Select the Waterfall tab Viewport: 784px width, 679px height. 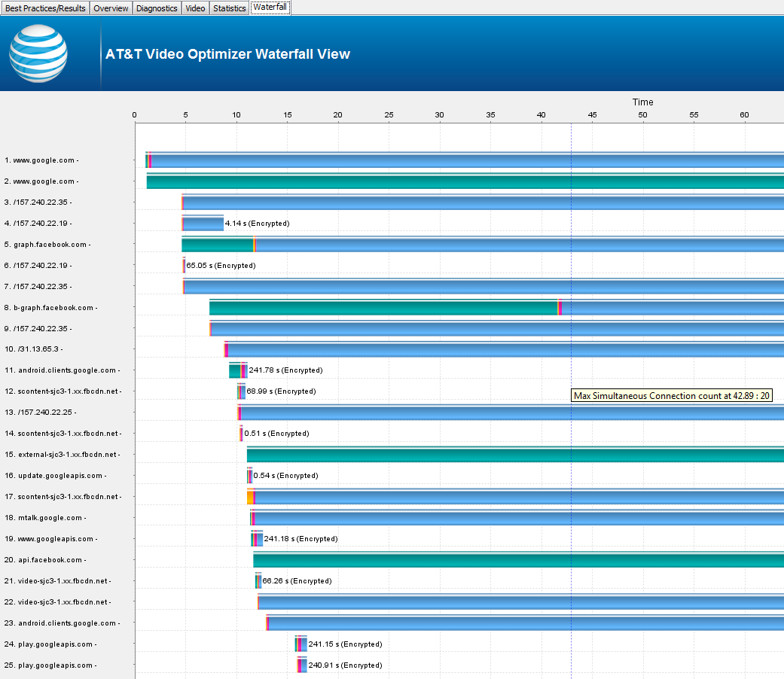point(270,7)
